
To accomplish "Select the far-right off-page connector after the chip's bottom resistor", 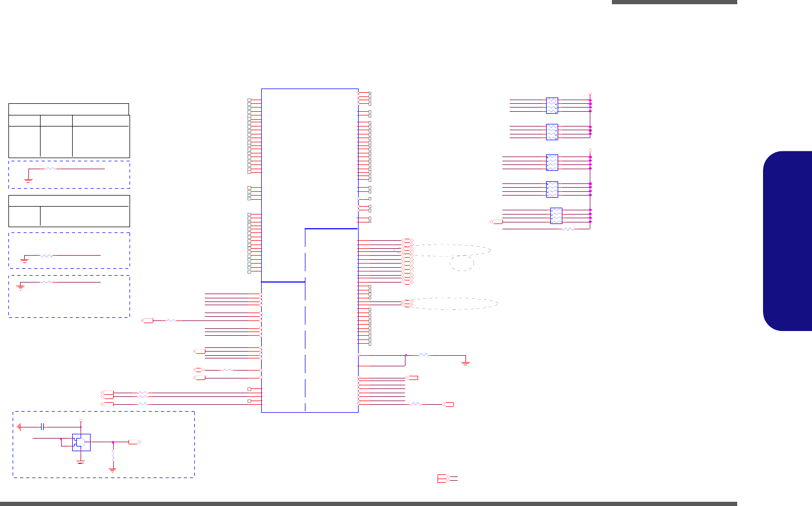I will (448, 404).
